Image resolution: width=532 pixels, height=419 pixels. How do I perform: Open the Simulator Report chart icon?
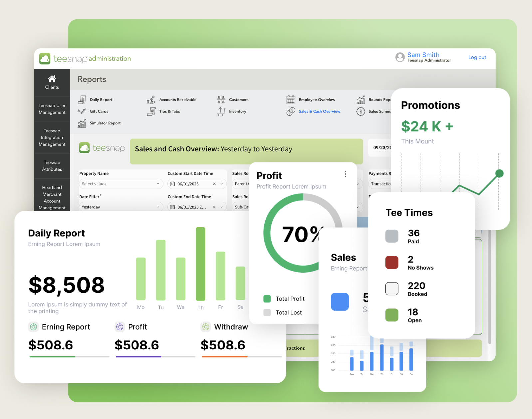tap(82, 123)
